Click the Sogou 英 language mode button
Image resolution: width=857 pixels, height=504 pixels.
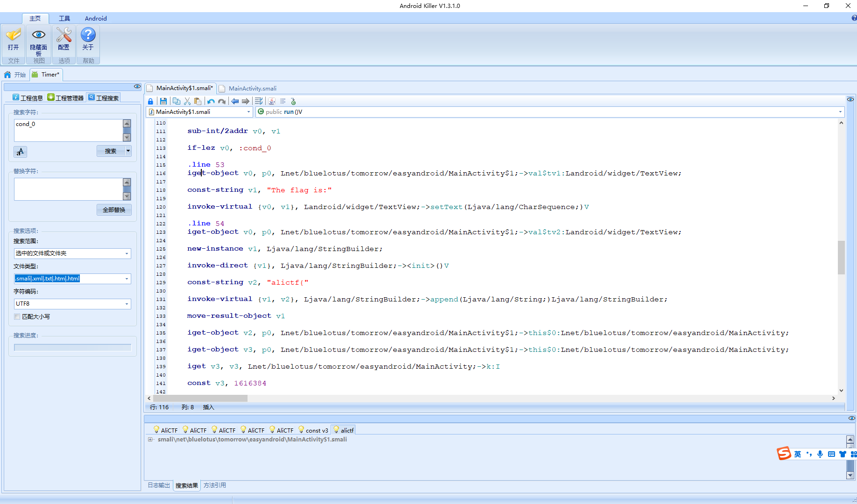pos(798,454)
